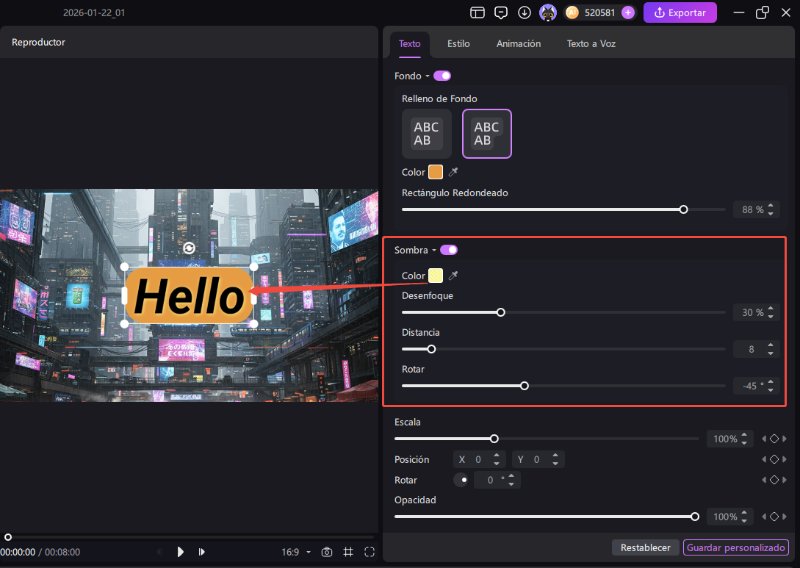This screenshot has width=800, height=568.
Task: Click the Exportar button
Action: (x=680, y=13)
